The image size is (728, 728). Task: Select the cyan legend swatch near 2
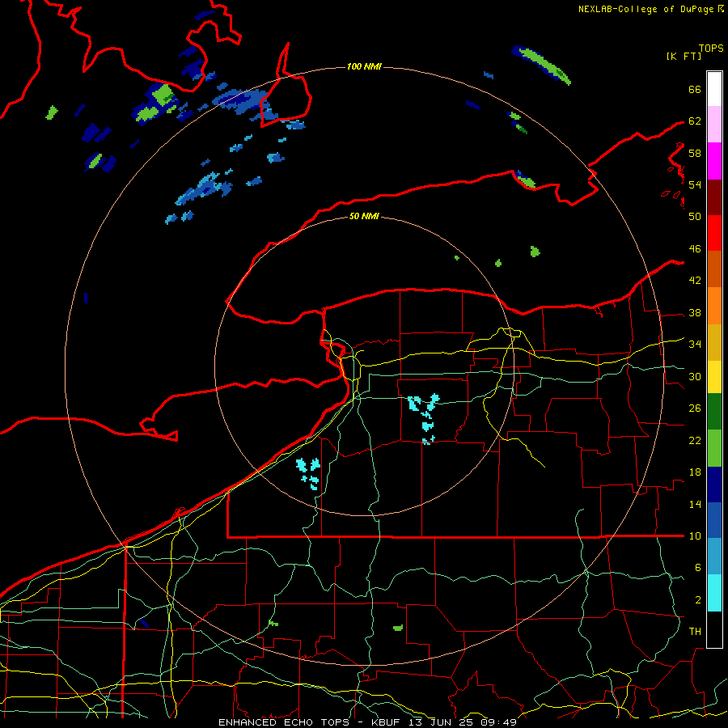714,594
